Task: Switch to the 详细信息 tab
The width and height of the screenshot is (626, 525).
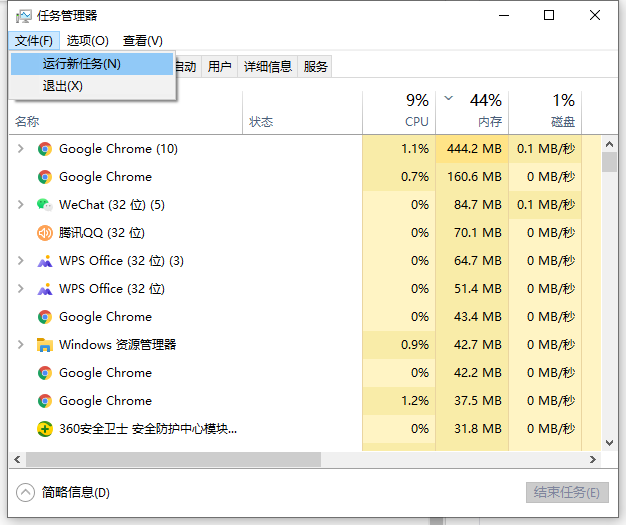Action: coord(267,67)
